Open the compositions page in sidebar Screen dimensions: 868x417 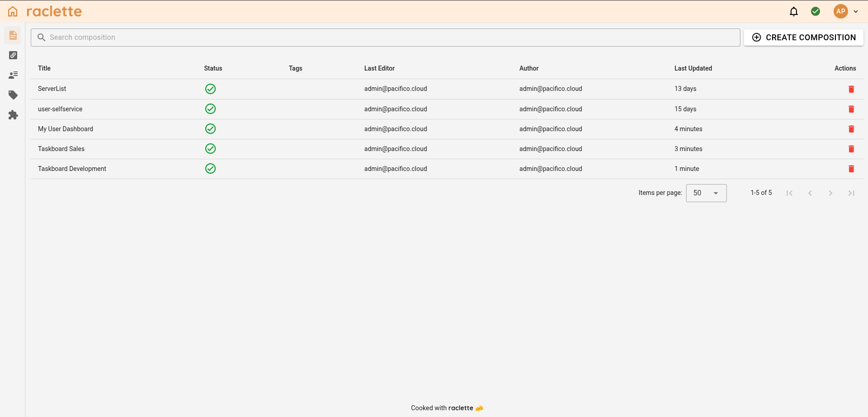13,35
